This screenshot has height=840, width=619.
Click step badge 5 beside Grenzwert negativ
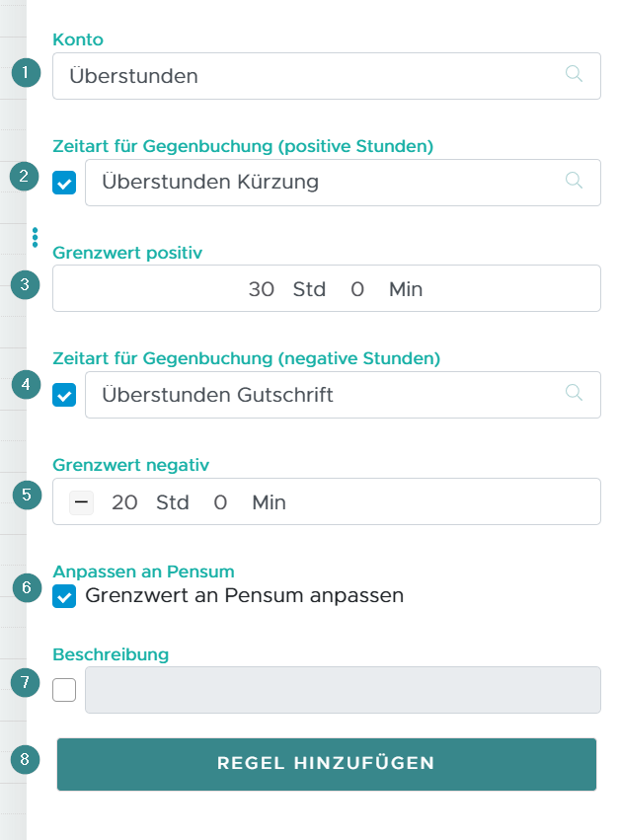pos(25,495)
